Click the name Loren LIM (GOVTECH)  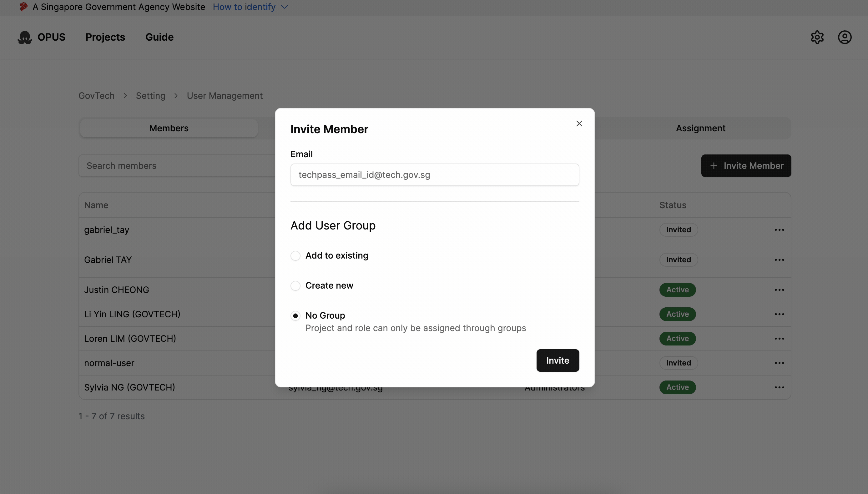tap(130, 339)
